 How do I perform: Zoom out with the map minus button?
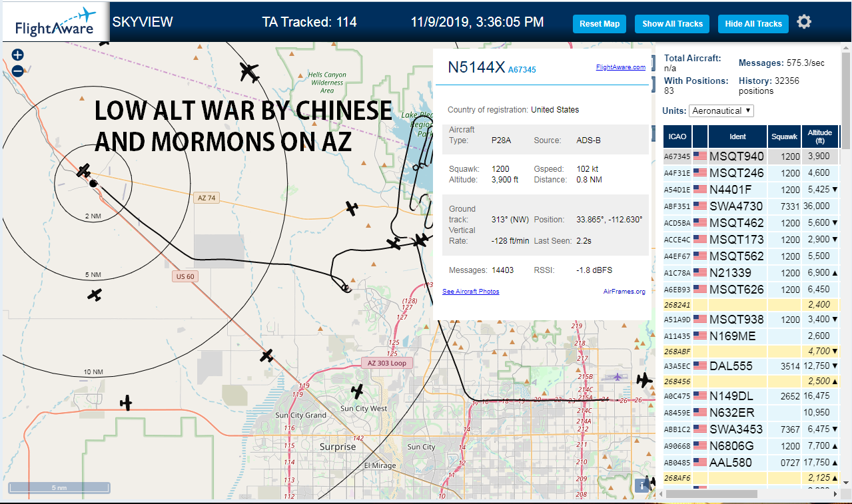[18, 71]
